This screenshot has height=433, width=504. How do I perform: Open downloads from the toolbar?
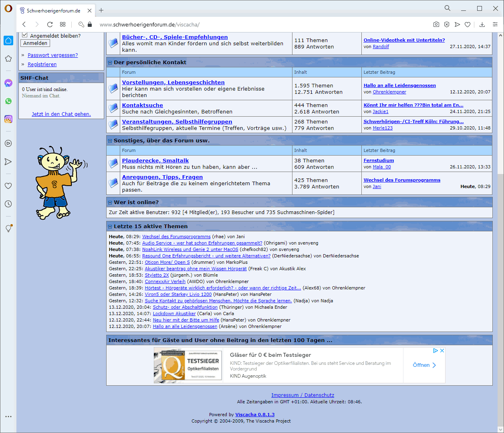[x=482, y=24]
